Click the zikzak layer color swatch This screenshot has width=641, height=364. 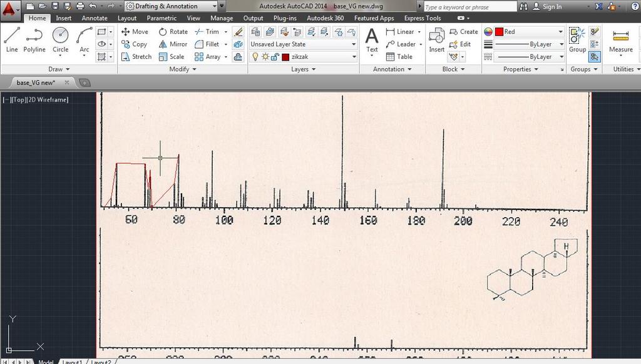click(x=285, y=57)
